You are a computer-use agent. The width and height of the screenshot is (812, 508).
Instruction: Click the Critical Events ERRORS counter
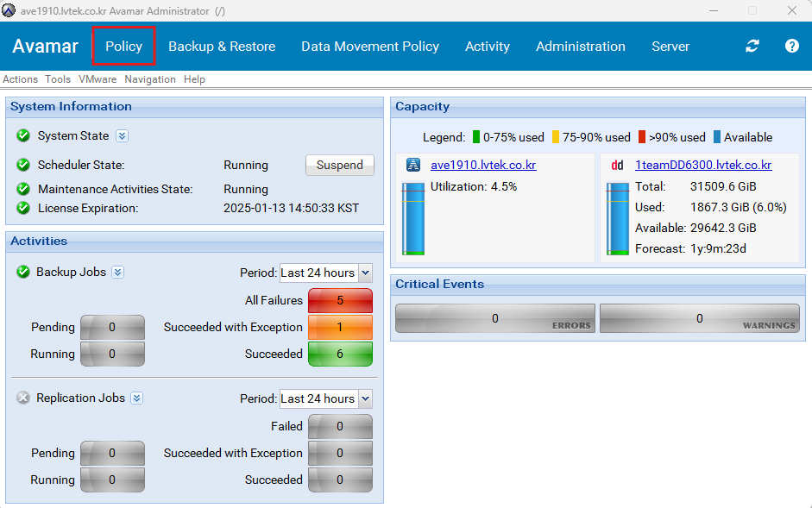click(495, 318)
